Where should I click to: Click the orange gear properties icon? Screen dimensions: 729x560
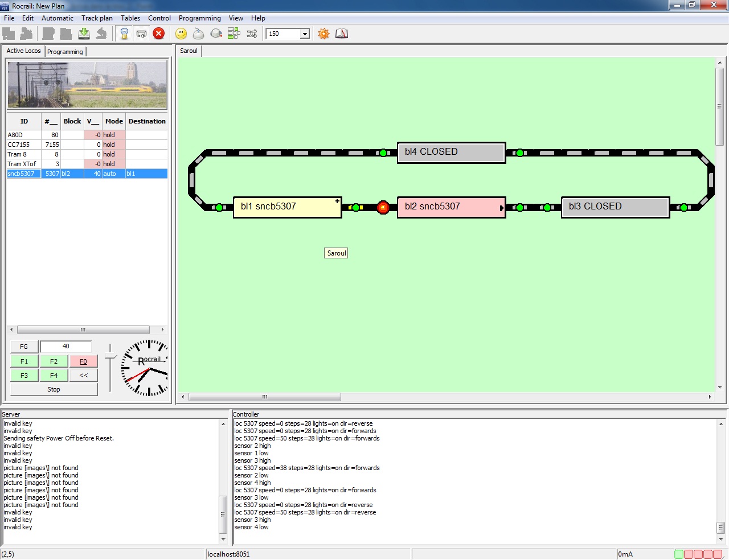(323, 34)
